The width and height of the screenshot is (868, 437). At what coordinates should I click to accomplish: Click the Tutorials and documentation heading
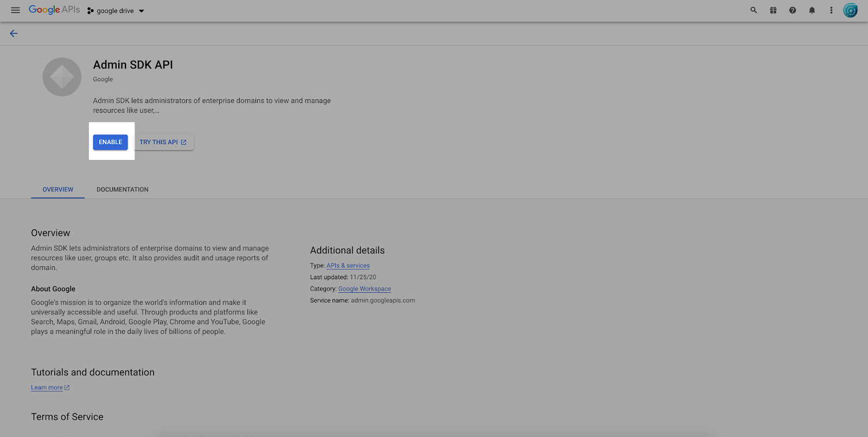(93, 372)
